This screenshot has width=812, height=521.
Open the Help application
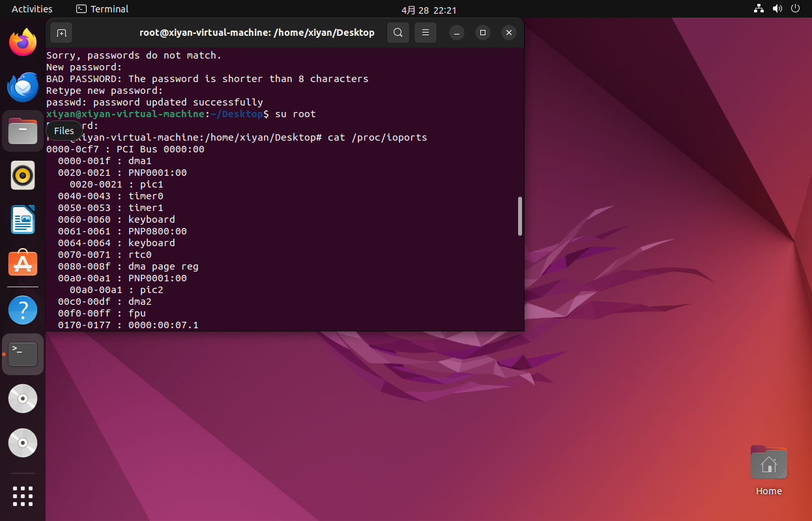(23, 310)
